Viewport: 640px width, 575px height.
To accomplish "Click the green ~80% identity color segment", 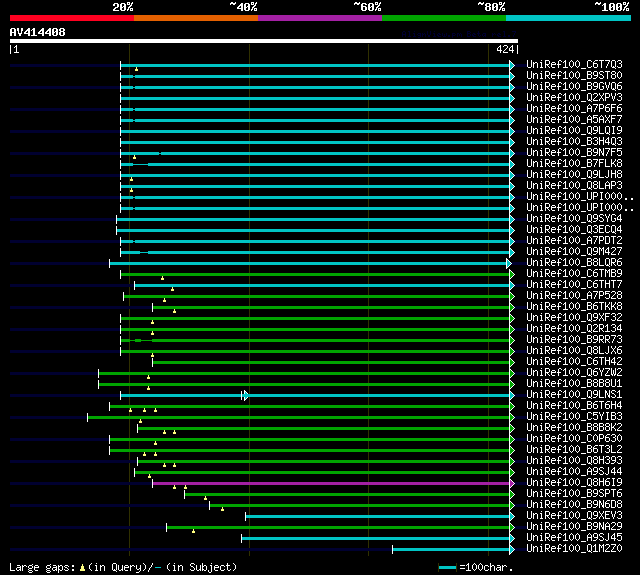I will coord(444,18).
